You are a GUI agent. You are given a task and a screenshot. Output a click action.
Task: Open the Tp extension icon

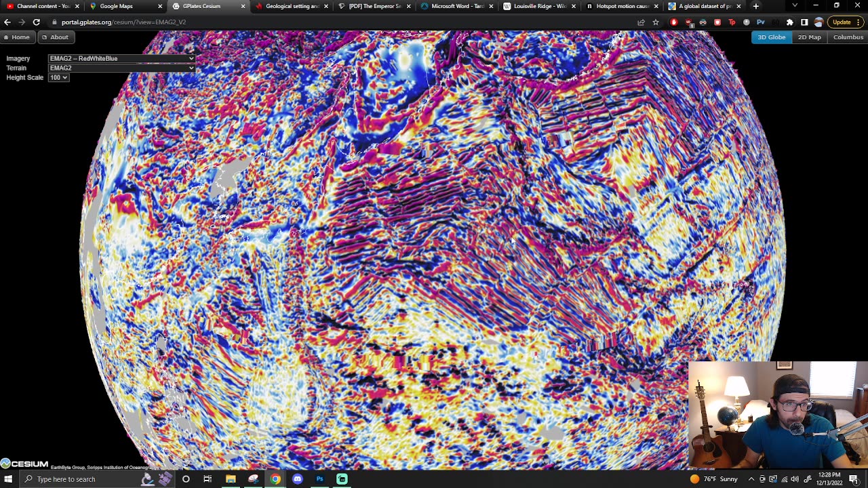(732, 22)
